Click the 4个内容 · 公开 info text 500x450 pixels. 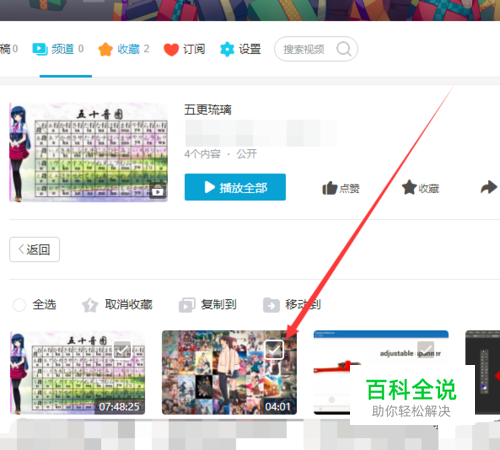(x=220, y=154)
